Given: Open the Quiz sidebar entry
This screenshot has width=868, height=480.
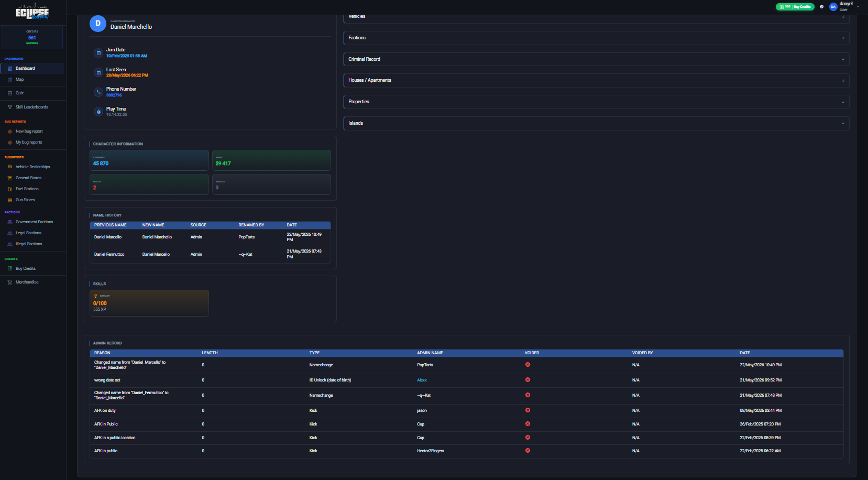Looking at the screenshot, I should point(19,93).
